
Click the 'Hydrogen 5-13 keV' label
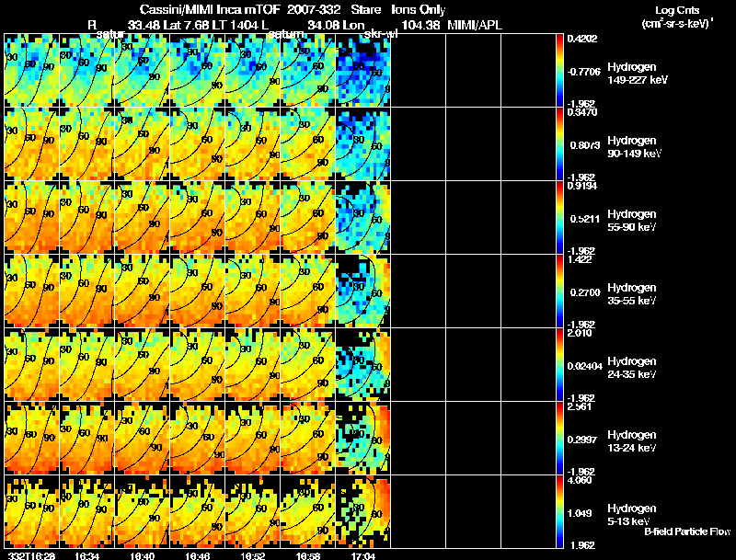[632, 515]
